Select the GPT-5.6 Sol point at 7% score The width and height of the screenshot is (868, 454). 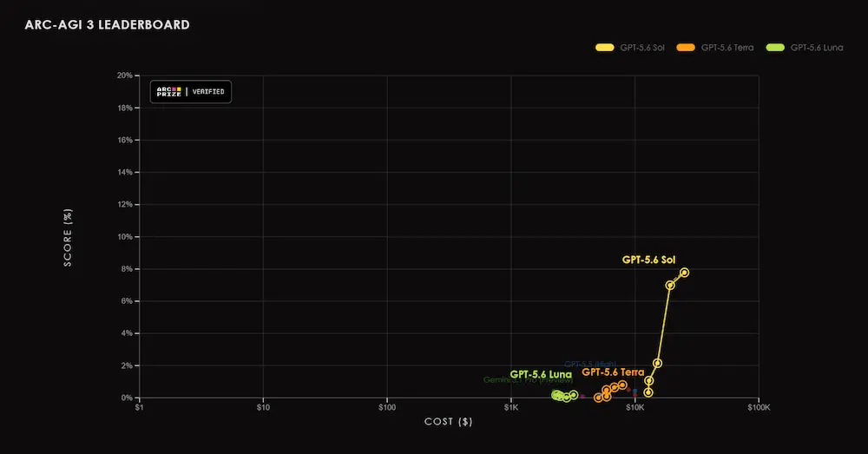pyautogui.click(x=670, y=285)
